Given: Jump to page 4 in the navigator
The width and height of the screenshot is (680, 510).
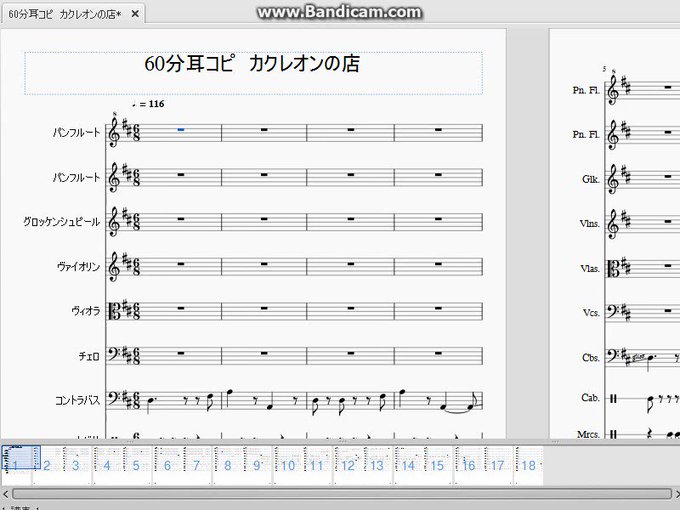Looking at the screenshot, I should [x=107, y=466].
